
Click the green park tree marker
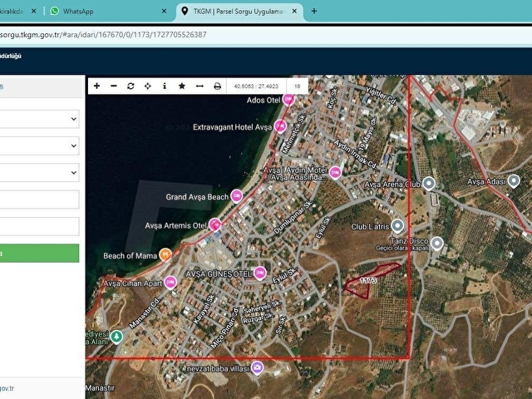click(116, 337)
